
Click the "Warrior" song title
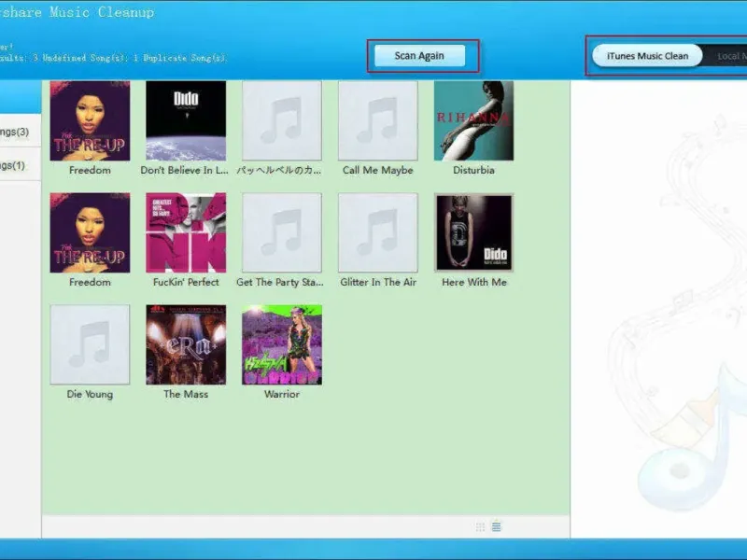coord(282,394)
